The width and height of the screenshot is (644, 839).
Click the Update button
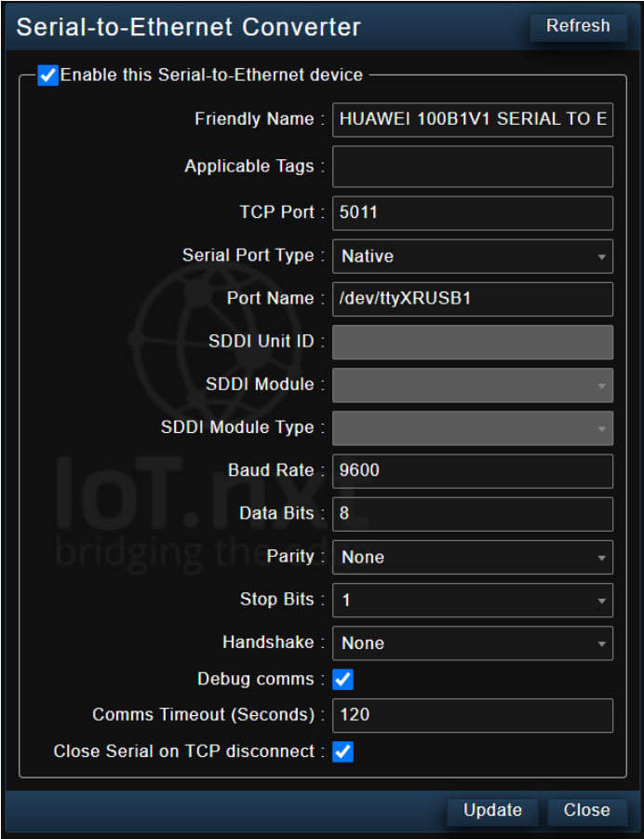pyautogui.click(x=492, y=810)
